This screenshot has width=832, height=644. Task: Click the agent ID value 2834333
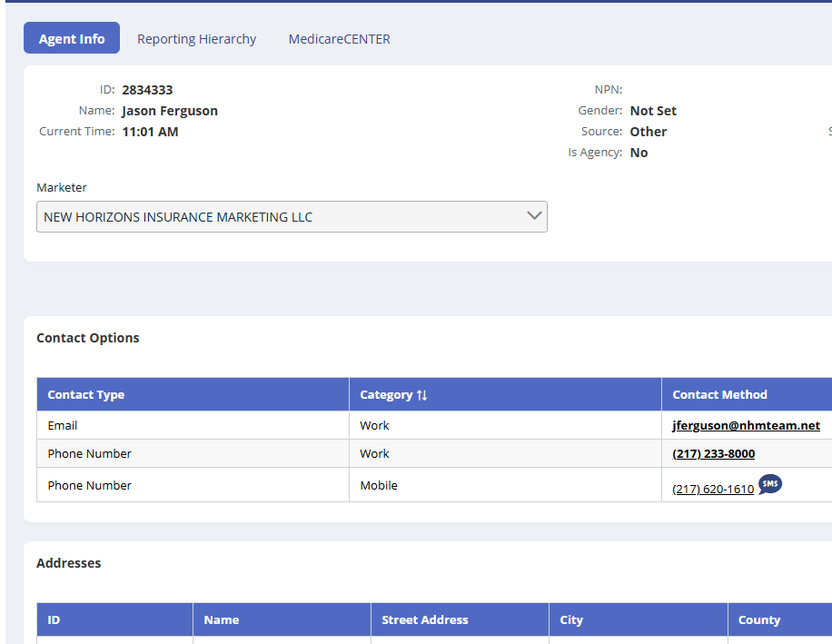click(x=147, y=90)
